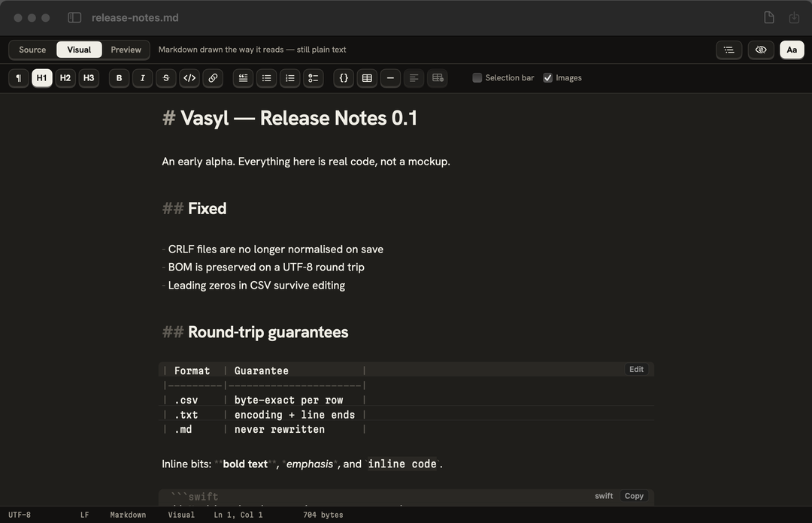Apply Heading 2 style
The width and height of the screenshot is (812, 523).
coord(65,77)
